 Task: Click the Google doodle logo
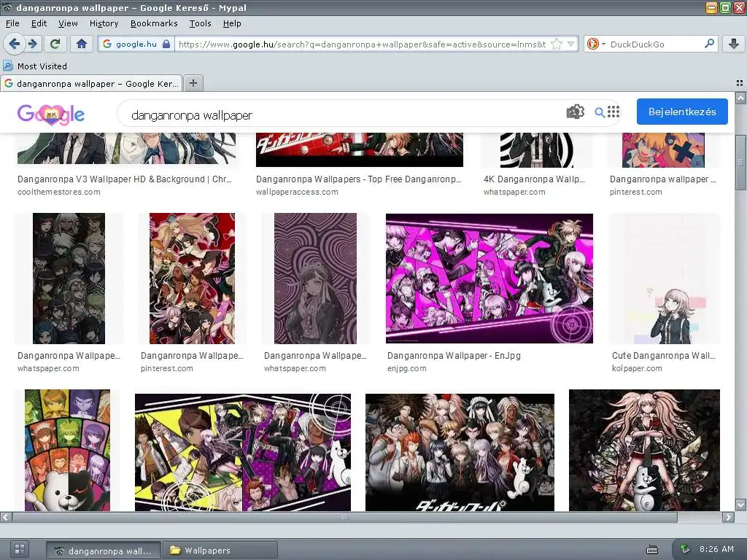(x=51, y=114)
